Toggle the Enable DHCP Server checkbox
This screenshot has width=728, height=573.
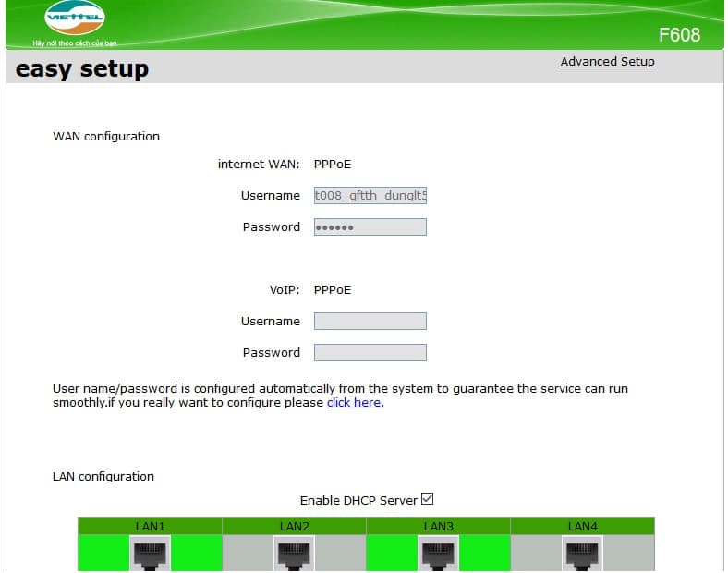pos(427,499)
